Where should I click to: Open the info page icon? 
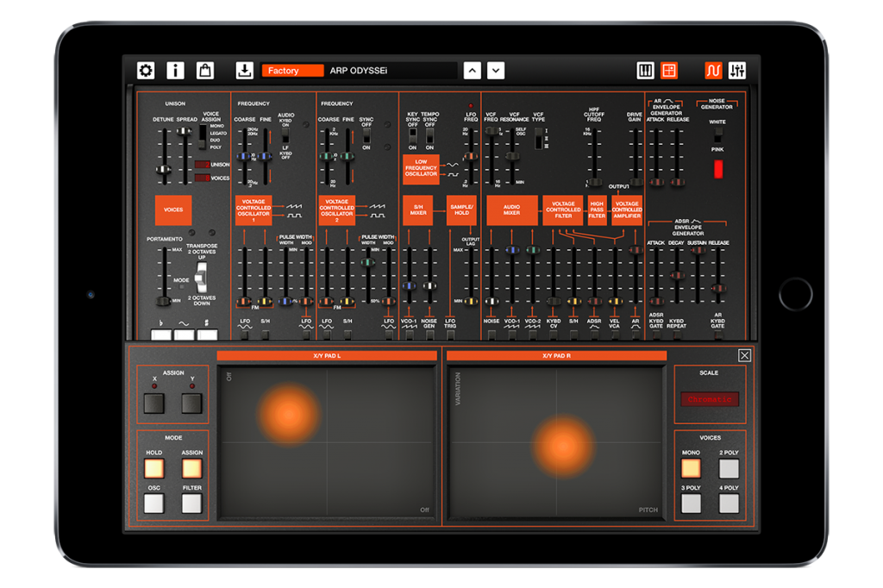point(175,71)
